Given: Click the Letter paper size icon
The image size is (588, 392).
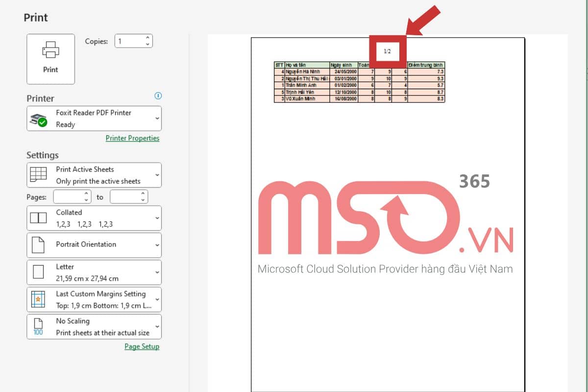Looking at the screenshot, I should click(x=38, y=272).
